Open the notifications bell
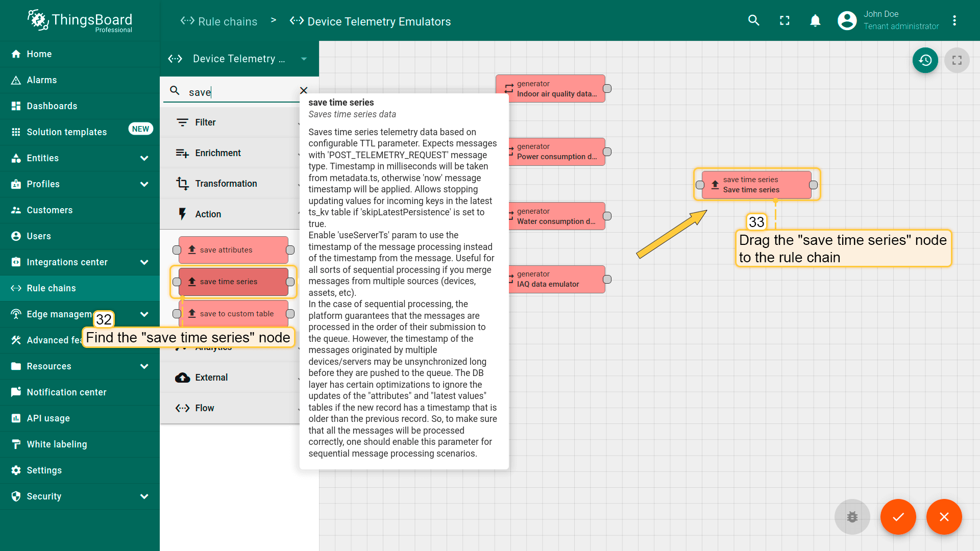Image resolution: width=980 pixels, height=551 pixels. click(815, 20)
